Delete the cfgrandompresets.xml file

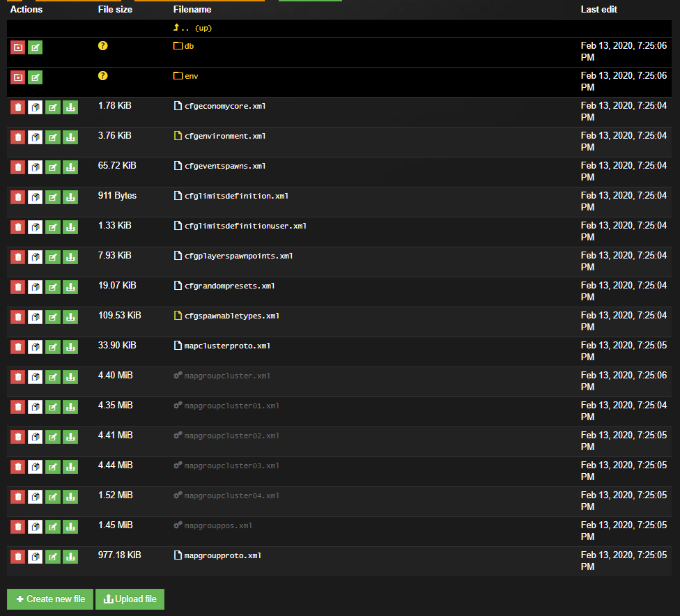(x=17, y=287)
